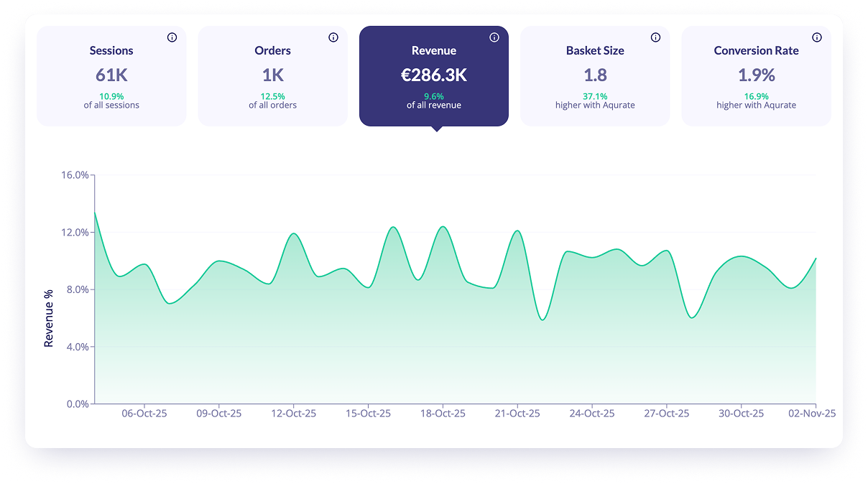Click the info icon on Revenue card
Screen dimensions: 868x484
(x=494, y=37)
